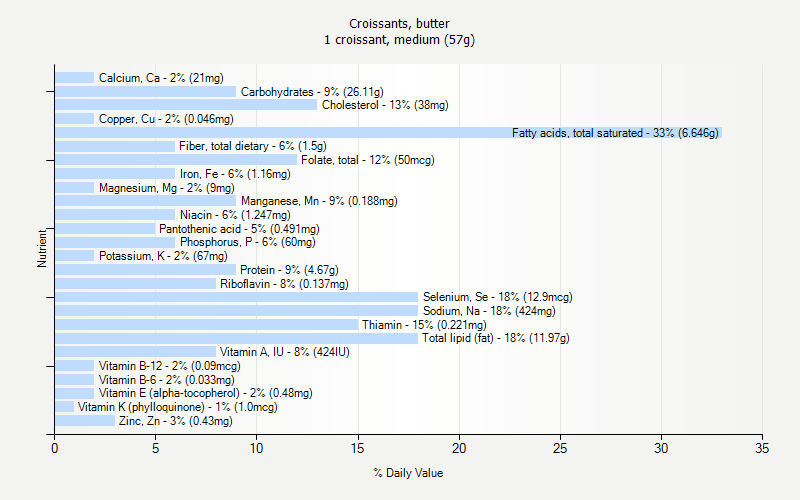The image size is (800, 500).
Task: Click the 'Protein - 9% (4.67g)' label
Action: [289, 270]
